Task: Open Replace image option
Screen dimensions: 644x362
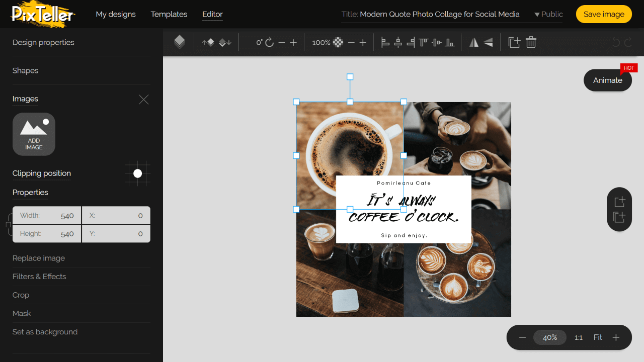Action: (39, 258)
